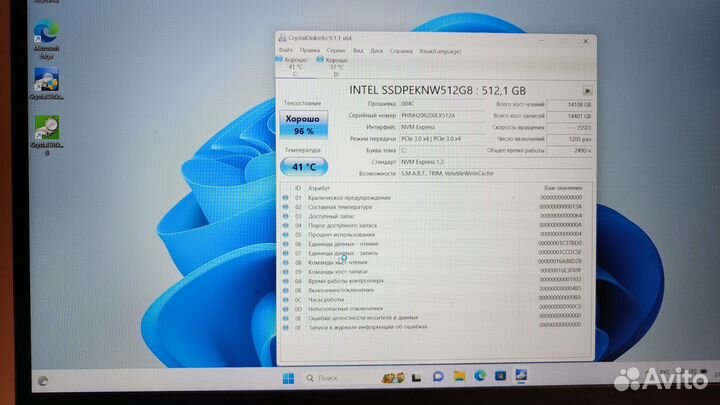Click the standard field NVM Express 1.3
The height and width of the screenshot is (405, 720).
[x=495, y=162]
